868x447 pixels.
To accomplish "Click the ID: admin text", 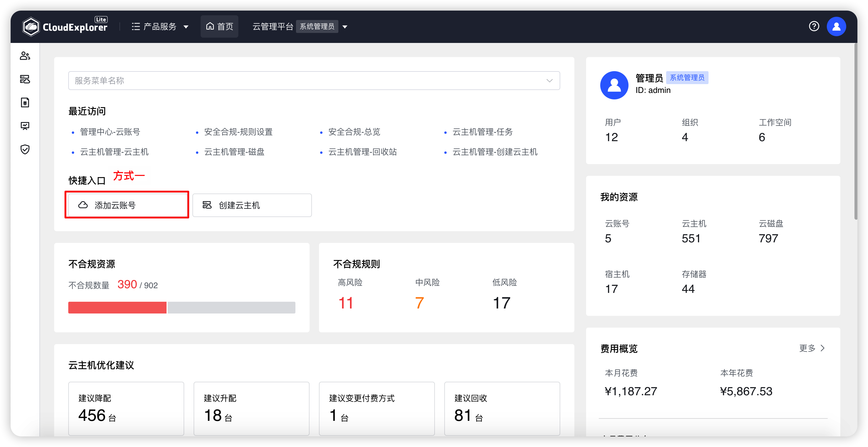I will [653, 90].
